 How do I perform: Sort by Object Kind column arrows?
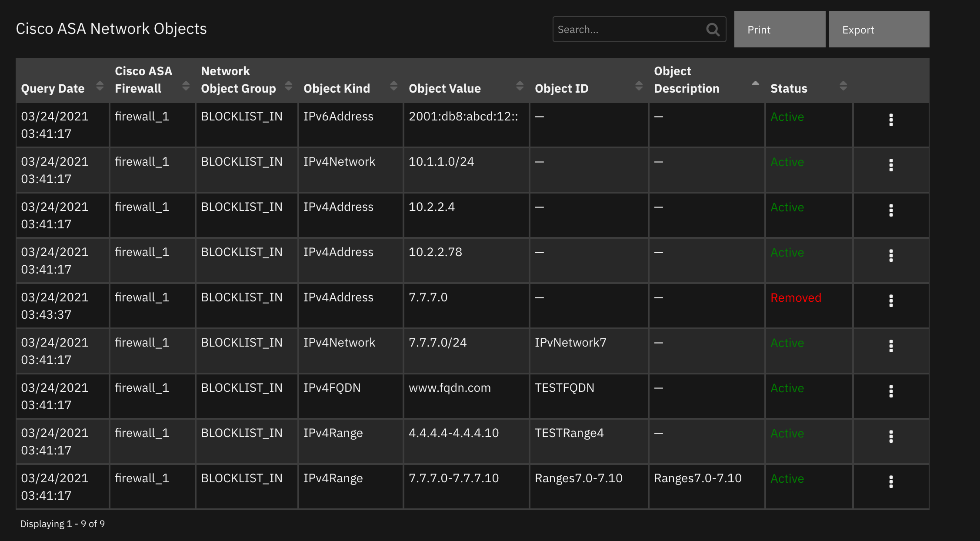[x=393, y=86]
